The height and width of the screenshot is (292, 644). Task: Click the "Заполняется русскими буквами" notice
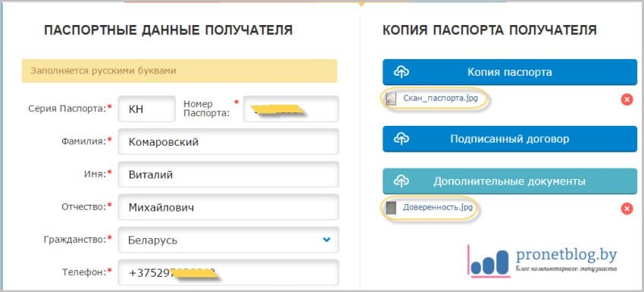pos(180,71)
